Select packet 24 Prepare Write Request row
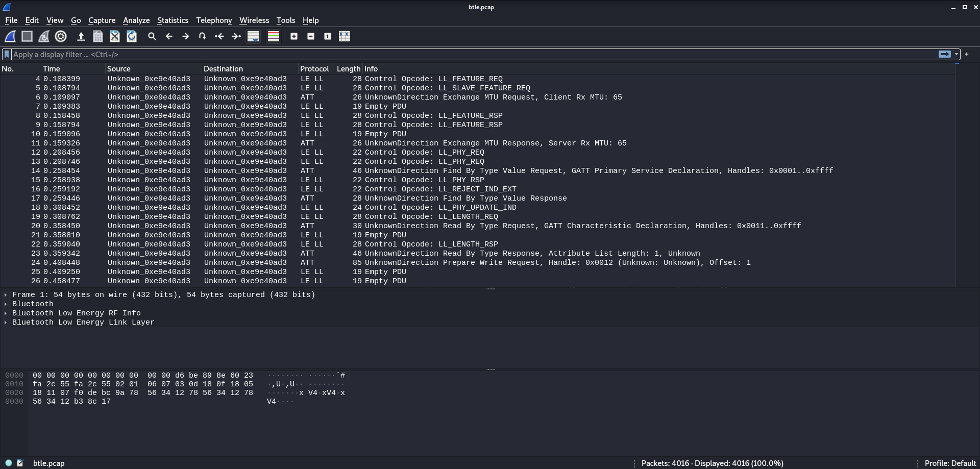This screenshot has height=469, width=980. click(477, 263)
